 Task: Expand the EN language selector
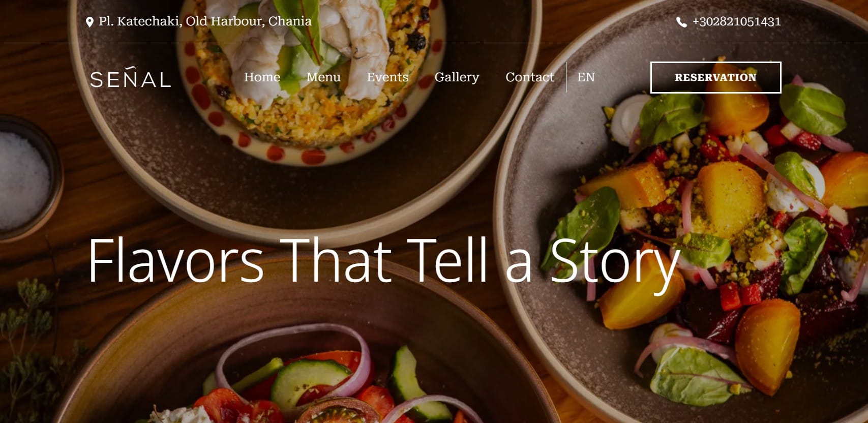[586, 77]
